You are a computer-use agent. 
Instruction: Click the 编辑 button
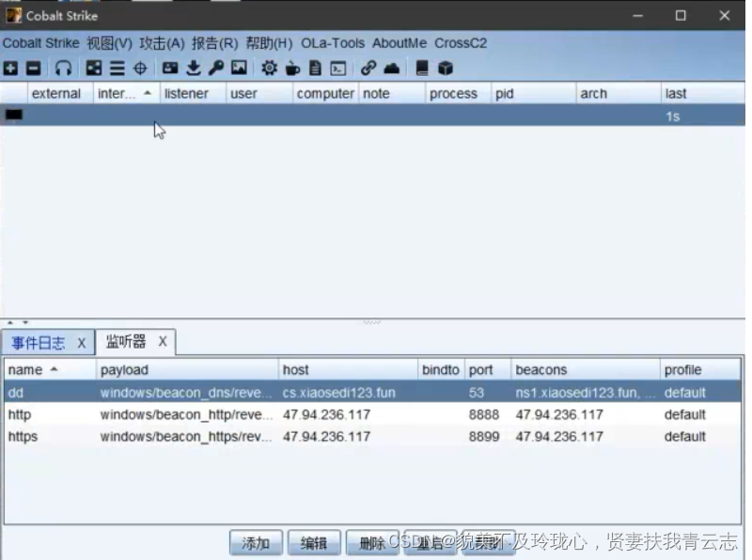coord(314,543)
